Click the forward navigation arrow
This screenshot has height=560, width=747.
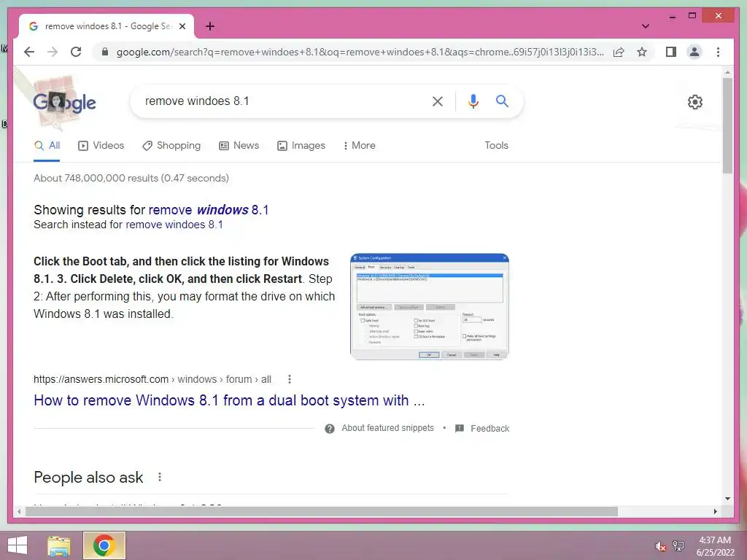53,52
